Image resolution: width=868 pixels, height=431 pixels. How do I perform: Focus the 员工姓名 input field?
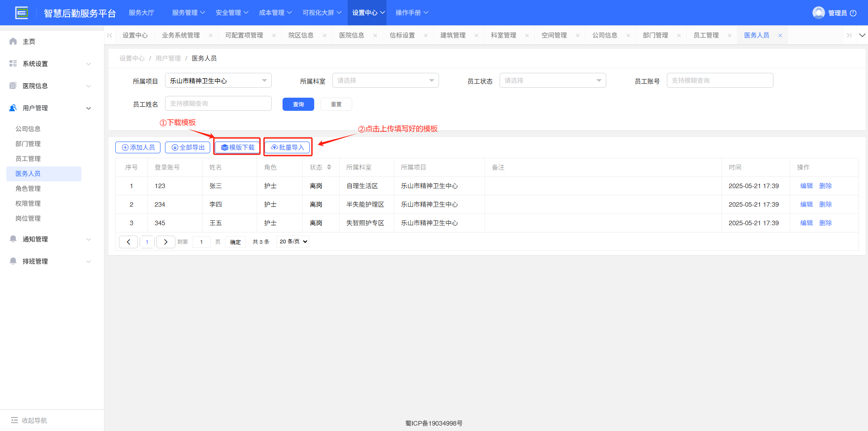point(218,104)
